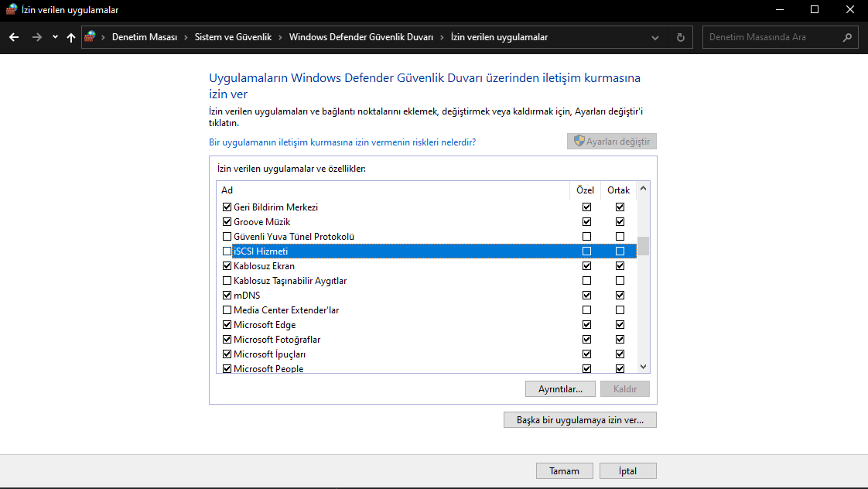Viewport: 868px width, 489px height.
Task: Enable iSCSI Hizmeti name checkbox
Action: click(x=227, y=251)
